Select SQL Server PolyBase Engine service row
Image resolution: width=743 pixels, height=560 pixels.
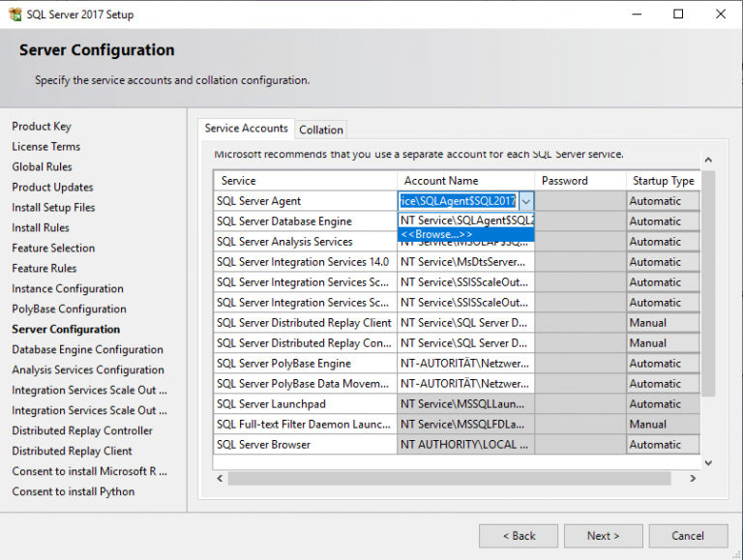point(305,364)
